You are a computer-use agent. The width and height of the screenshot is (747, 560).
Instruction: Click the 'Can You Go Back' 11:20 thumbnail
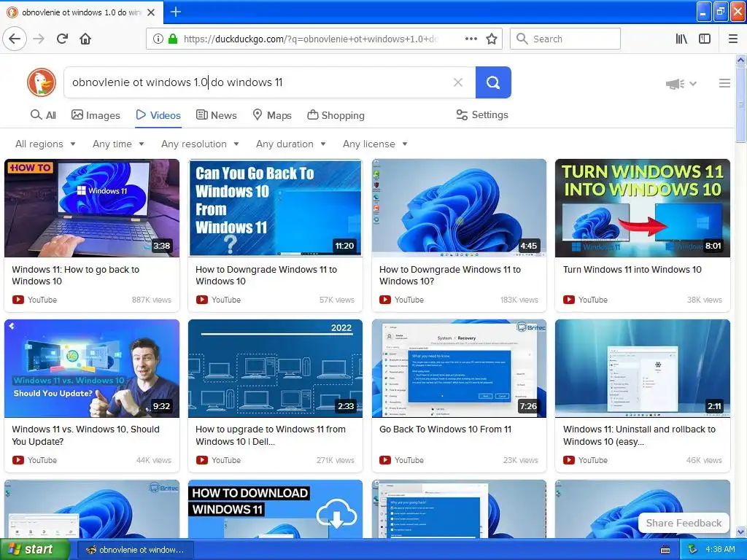275,208
